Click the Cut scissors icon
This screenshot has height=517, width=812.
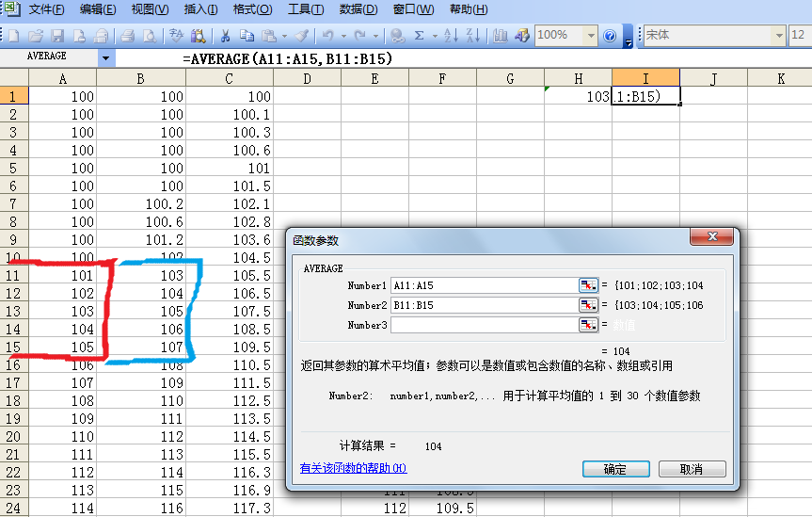click(x=226, y=36)
